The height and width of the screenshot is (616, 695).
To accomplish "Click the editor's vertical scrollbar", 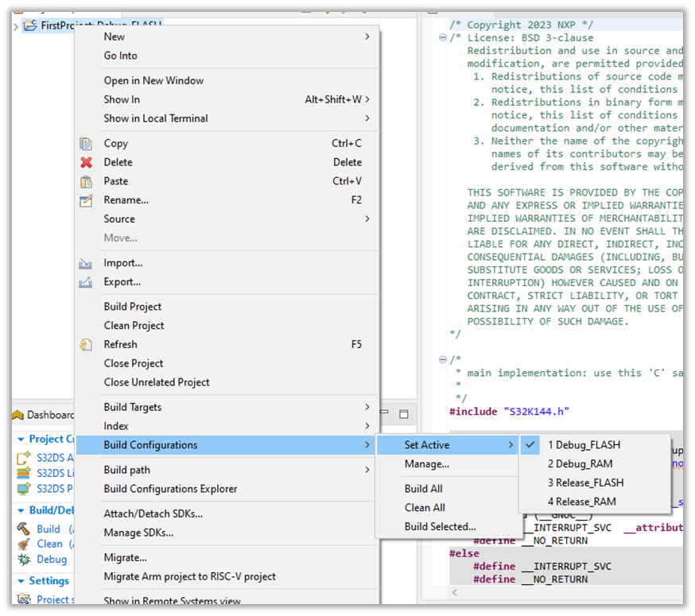I will coord(689,238).
